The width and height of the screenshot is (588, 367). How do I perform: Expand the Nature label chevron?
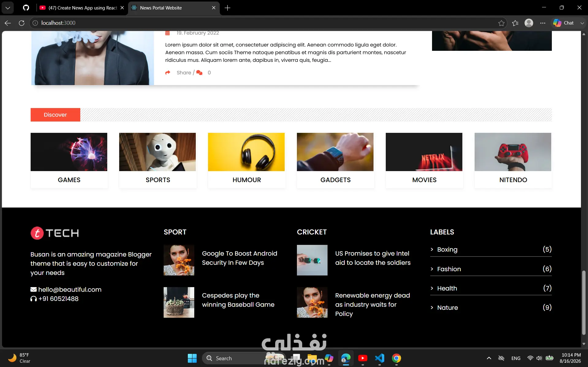tap(432, 308)
